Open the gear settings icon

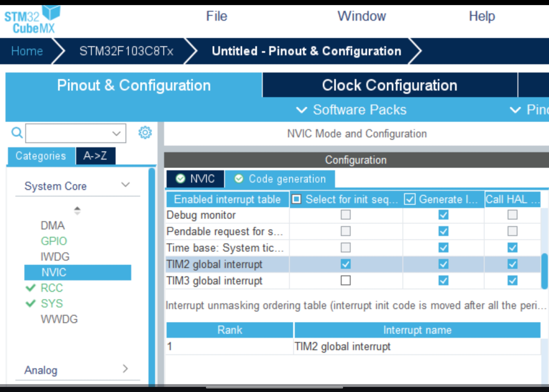coord(145,132)
